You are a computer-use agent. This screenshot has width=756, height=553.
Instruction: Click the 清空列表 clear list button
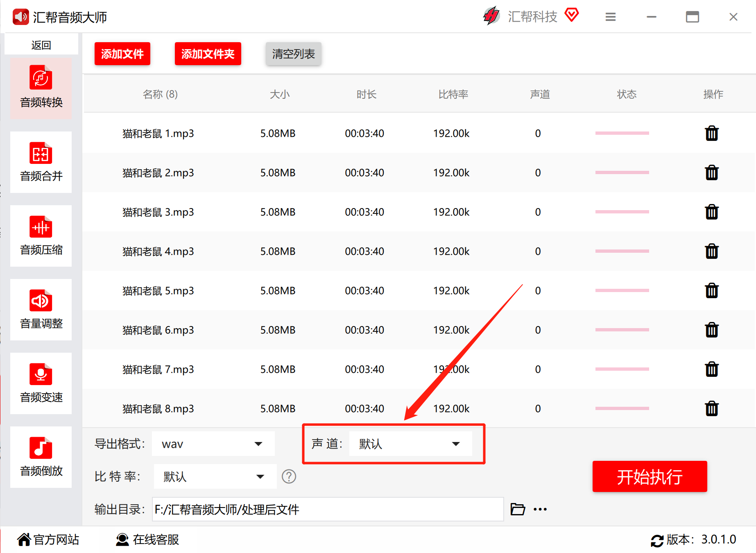point(294,54)
